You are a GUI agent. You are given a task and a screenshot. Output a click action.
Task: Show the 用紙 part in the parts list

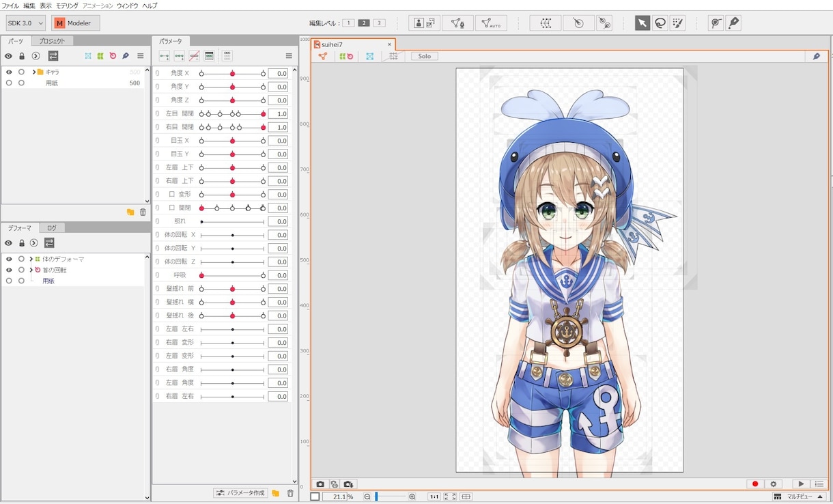tap(9, 83)
